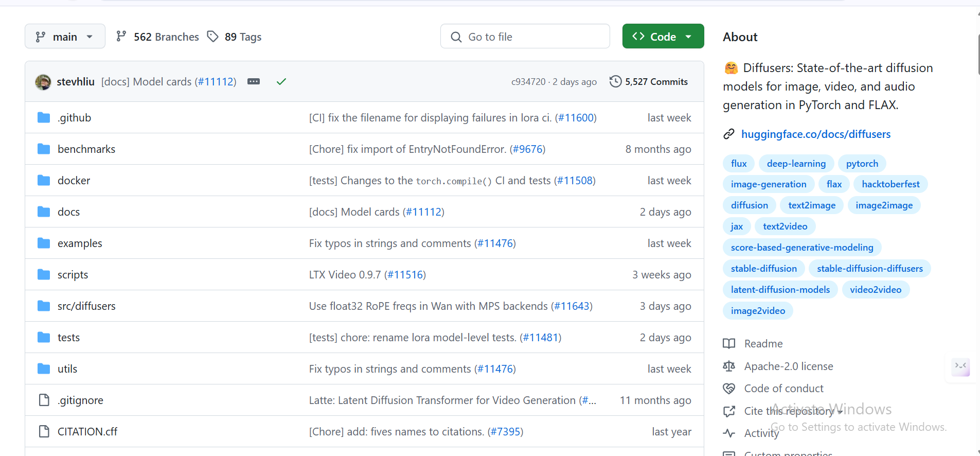The width and height of the screenshot is (980, 456).
Task: Select the stable-diffusion-diffusers topic tag
Action: coord(870,269)
